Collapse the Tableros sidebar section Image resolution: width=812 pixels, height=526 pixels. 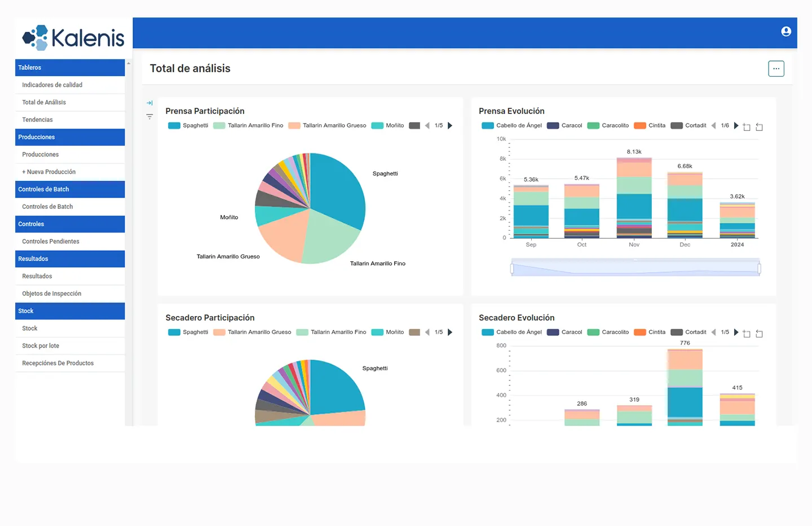(70, 68)
